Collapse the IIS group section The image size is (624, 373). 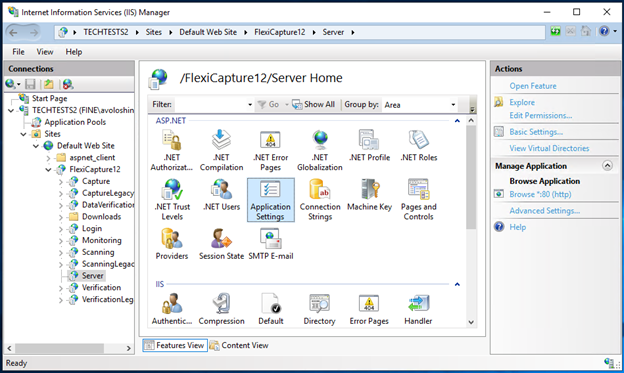click(x=457, y=284)
